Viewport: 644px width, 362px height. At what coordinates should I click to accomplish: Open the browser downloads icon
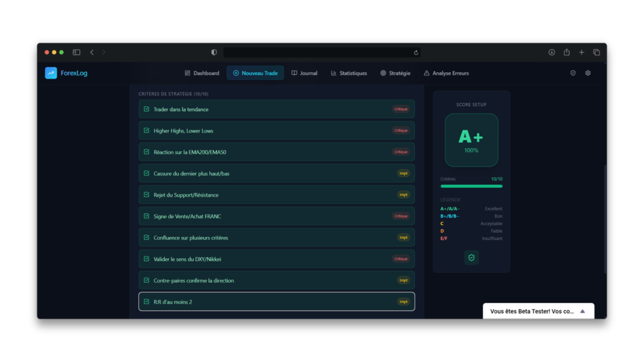pyautogui.click(x=552, y=52)
